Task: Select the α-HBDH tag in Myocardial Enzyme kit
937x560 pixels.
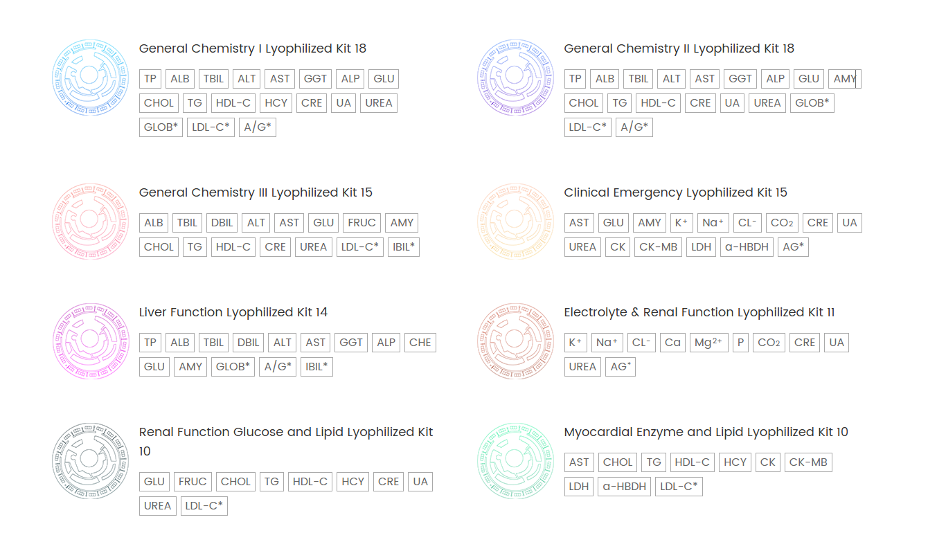Action: point(624,487)
